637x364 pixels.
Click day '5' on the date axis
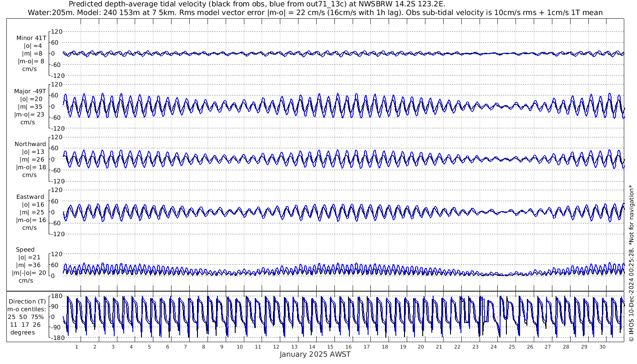pyautogui.click(x=149, y=347)
